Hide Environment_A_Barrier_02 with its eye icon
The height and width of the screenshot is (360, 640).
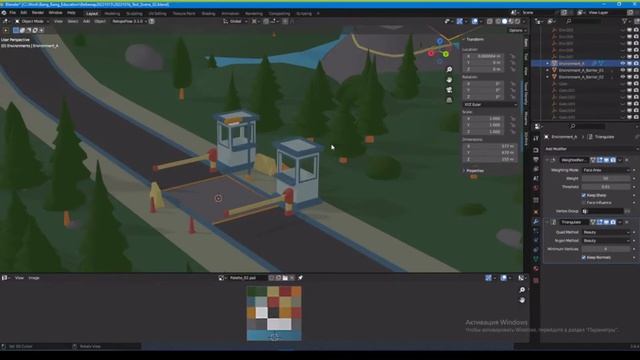click(x=623, y=77)
